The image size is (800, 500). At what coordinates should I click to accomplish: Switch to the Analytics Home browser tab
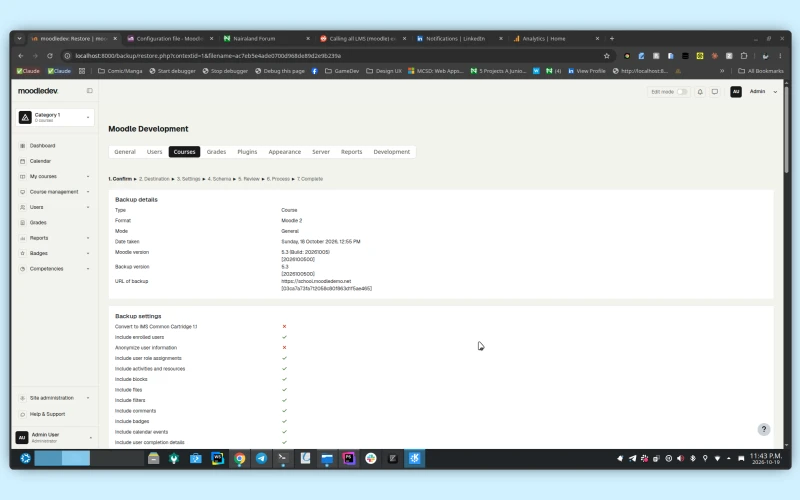[556, 38]
